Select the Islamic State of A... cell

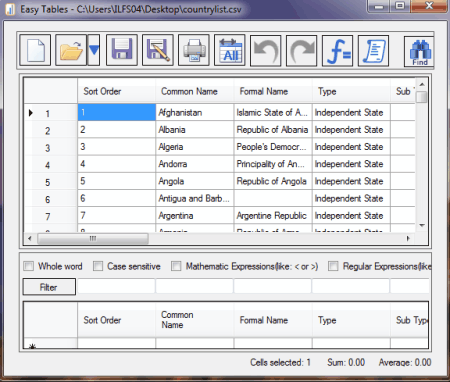[x=273, y=112]
